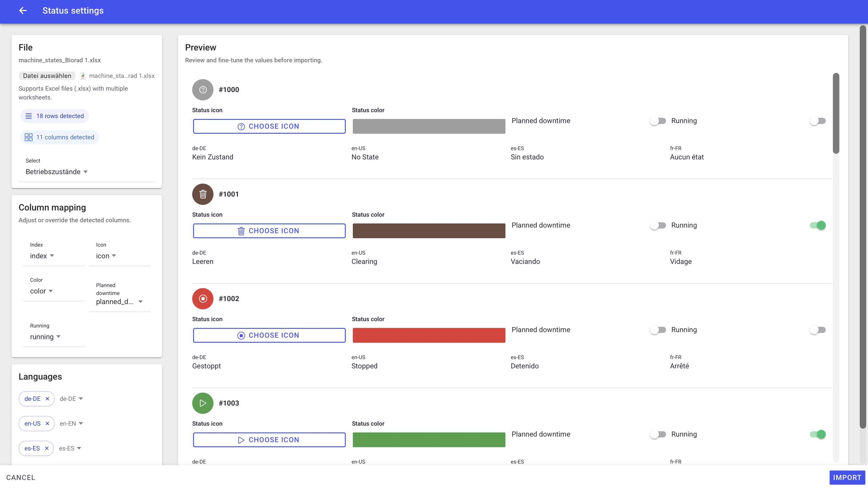This screenshot has height=490, width=868.
Task: Toggle Planned downtime for #1000
Action: (x=658, y=121)
